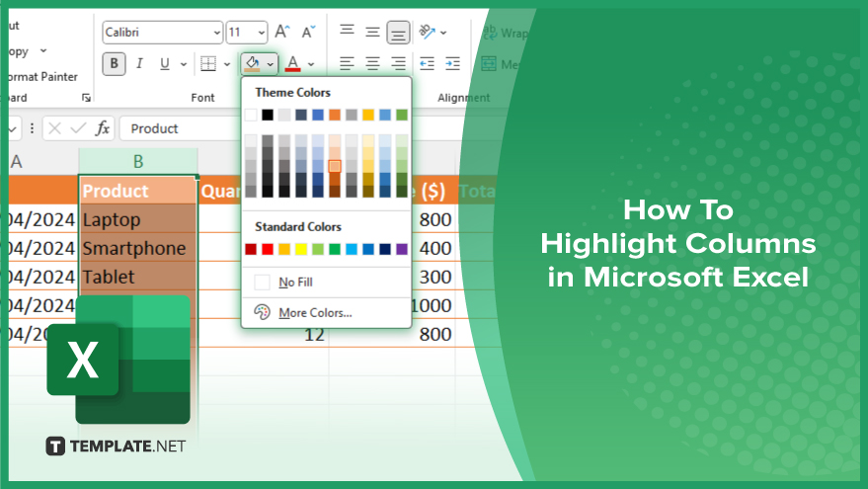This screenshot has height=489, width=868.
Task: Expand Fill Color dropdown arrow
Action: [x=271, y=64]
